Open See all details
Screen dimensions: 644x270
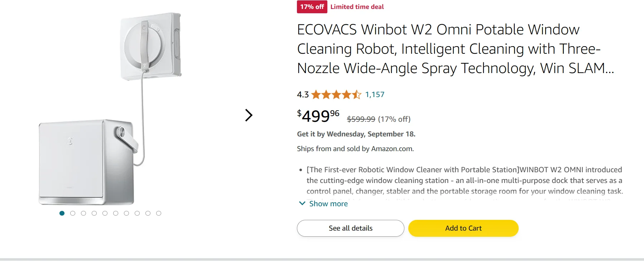350,228
